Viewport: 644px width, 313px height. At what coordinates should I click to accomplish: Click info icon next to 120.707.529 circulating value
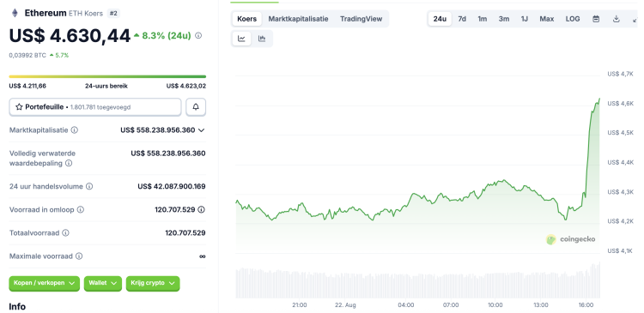click(x=201, y=209)
